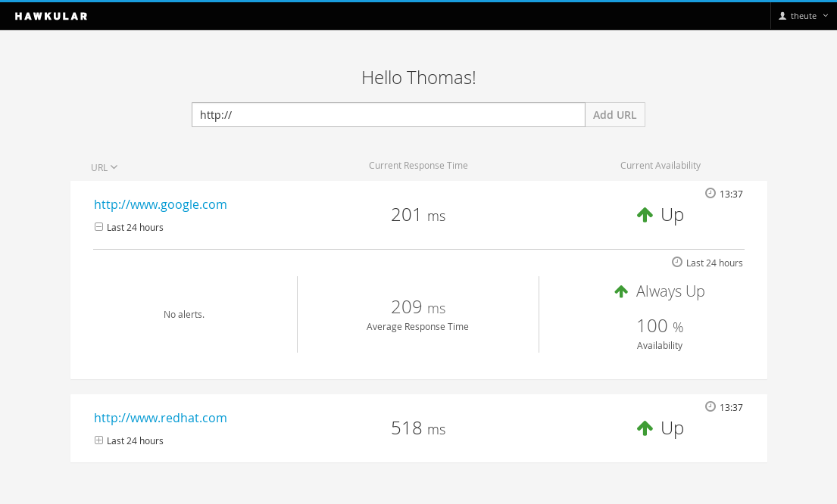Click the green arrow next to Always Up
837x504 pixels.
(621, 291)
